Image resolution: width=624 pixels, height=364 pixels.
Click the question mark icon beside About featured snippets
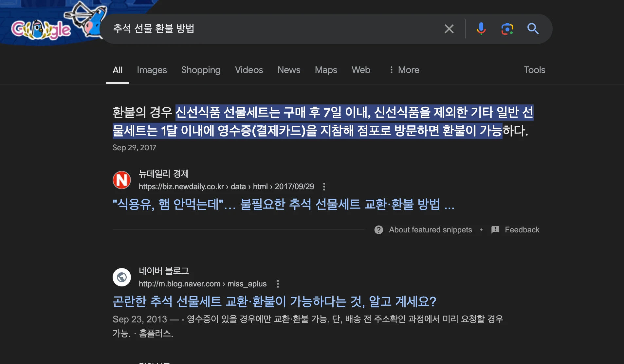[379, 229]
